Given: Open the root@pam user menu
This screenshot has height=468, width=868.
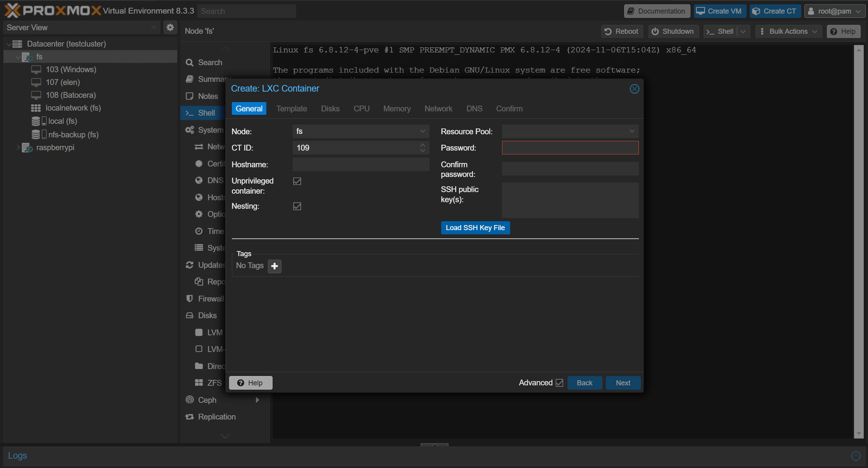Looking at the screenshot, I should [834, 11].
